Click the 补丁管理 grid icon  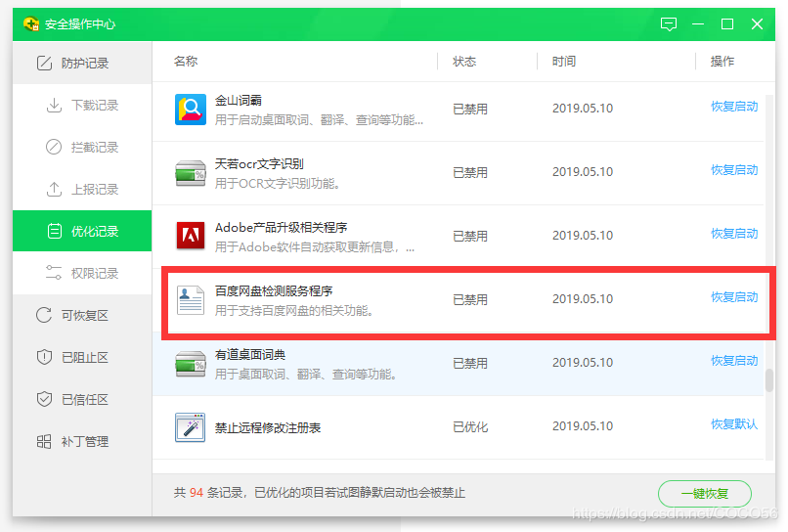44,441
